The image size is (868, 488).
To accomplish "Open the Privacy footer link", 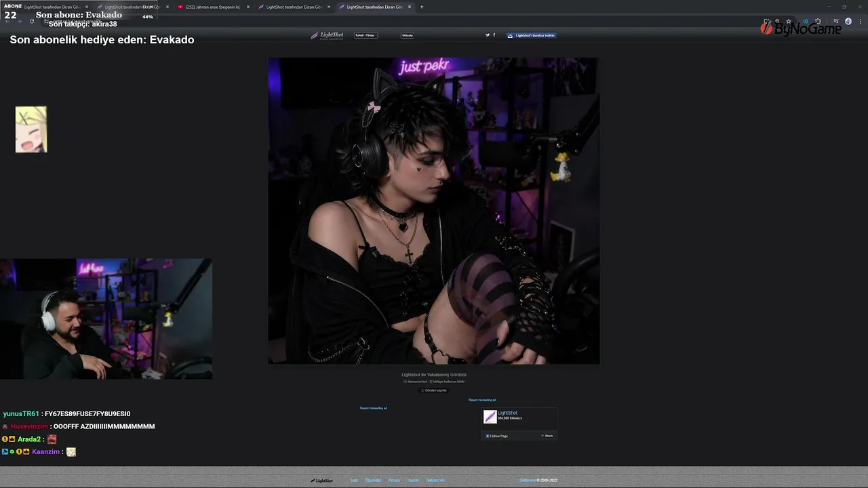I will [394, 481].
